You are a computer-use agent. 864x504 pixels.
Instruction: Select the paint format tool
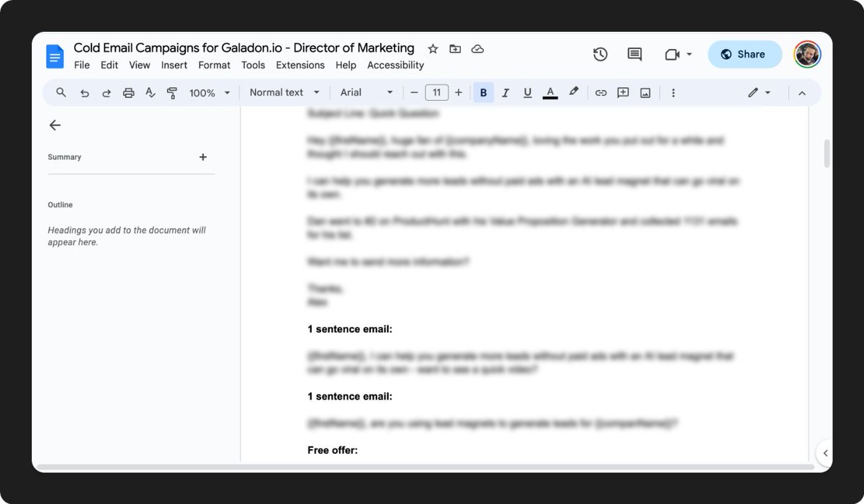[x=172, y=92]
